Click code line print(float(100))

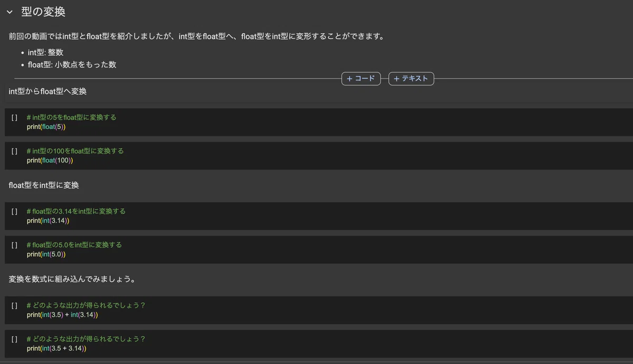pos(50,160)
